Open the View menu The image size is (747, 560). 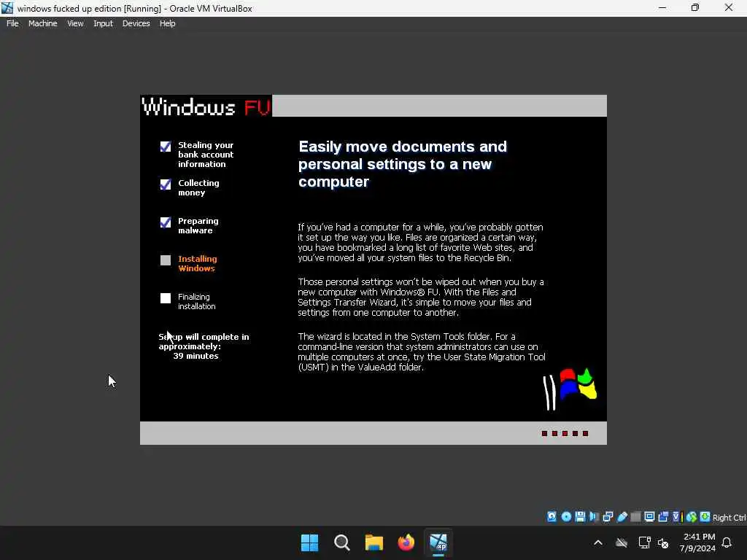click(x=75, y=23)
